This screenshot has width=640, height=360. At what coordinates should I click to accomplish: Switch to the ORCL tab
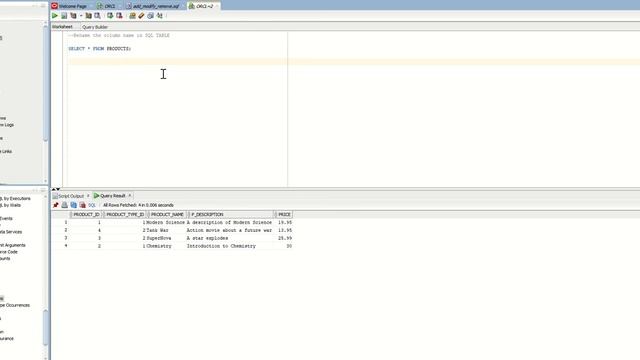[107, 6]
